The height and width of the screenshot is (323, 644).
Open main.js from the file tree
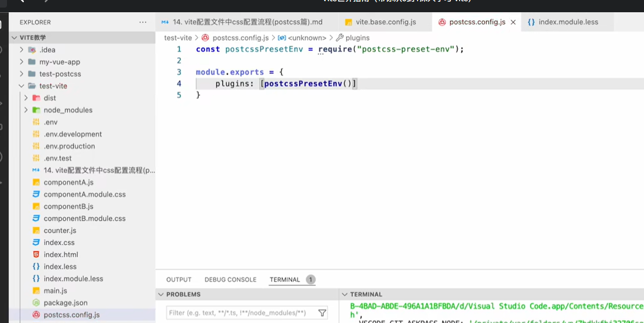(55, 290)
